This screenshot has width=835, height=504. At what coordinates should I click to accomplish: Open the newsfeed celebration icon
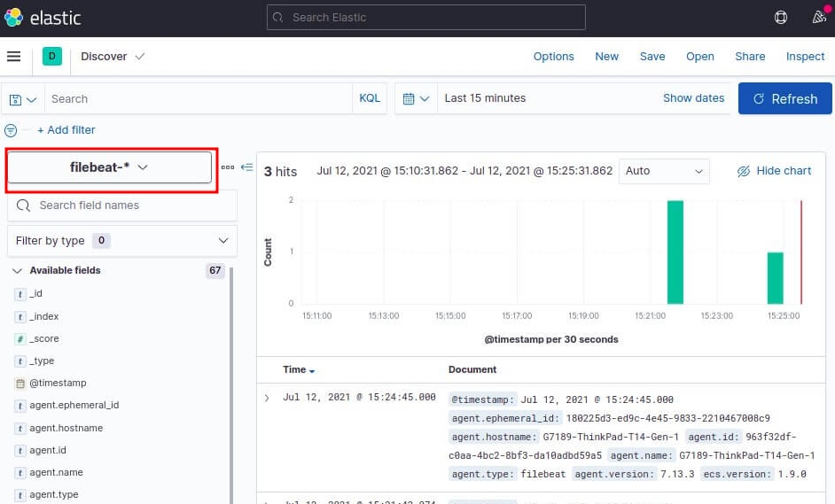pyautogui.click(x=819, y=18)
